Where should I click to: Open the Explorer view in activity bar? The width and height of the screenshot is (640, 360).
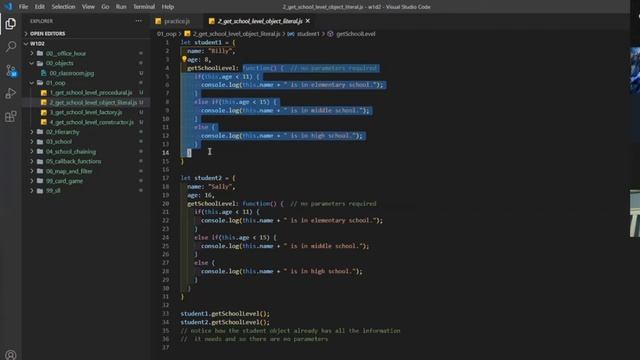pyautogui.click(x=11, y=24)
